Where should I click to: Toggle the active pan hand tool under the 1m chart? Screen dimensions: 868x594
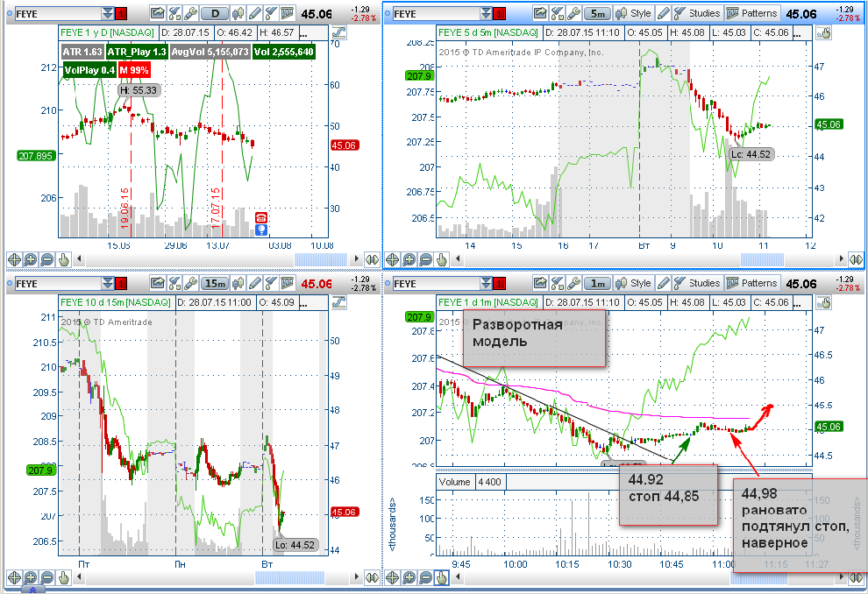coord(442,578)
